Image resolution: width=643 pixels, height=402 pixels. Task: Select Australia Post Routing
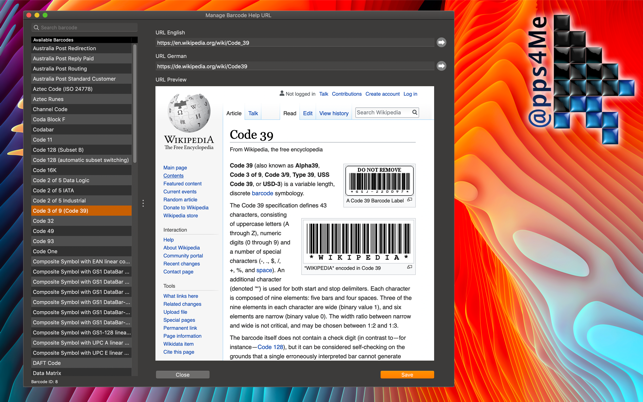[x=82, y=69]
